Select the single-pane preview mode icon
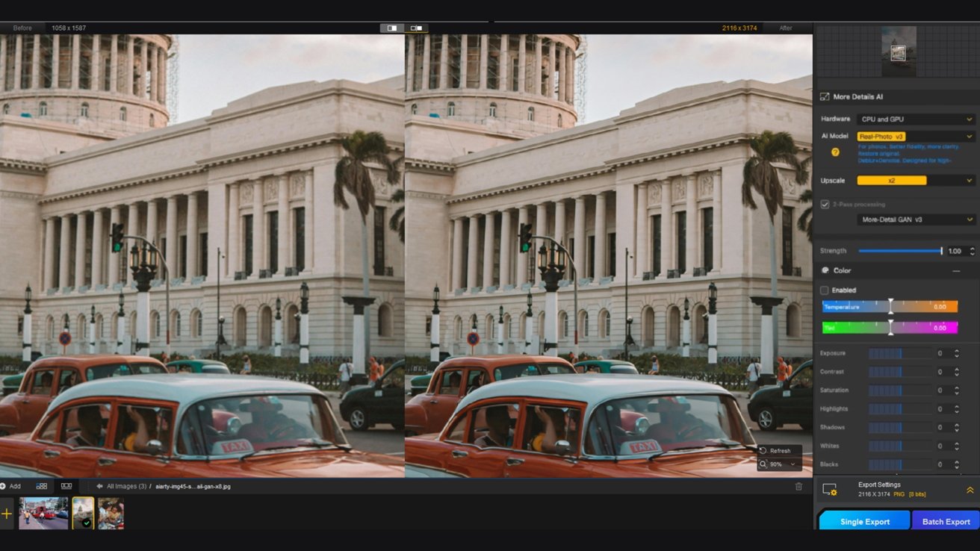This screenshot has width=980, height=551. coord(392,28)
